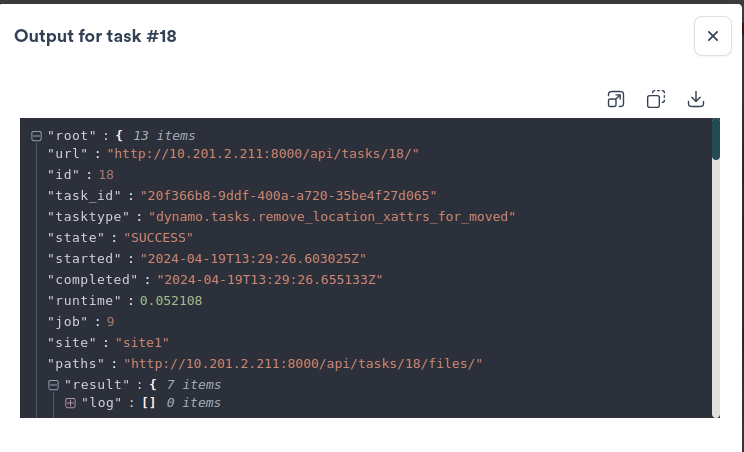Click the job value 9
This screenshot has height=452, width=744.
111,321
